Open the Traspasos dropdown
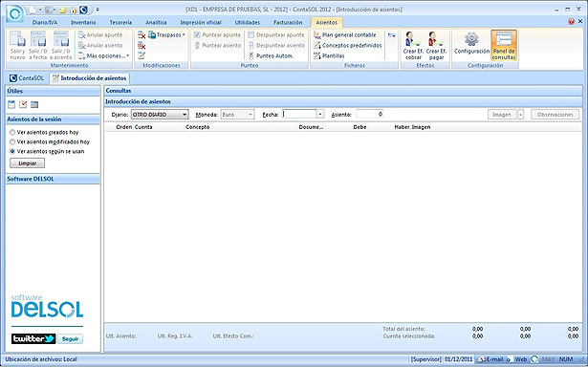Viewport: 588px width, 367px height. click(x=166, y=34)
